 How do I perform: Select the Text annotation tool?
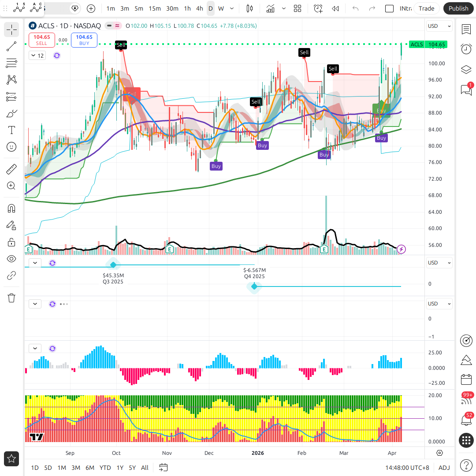pos(11,130)
